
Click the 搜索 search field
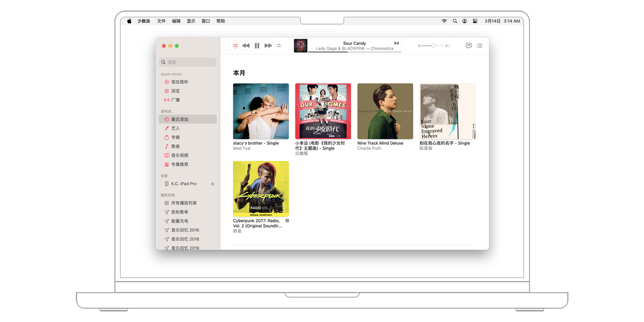coord(187,62)
